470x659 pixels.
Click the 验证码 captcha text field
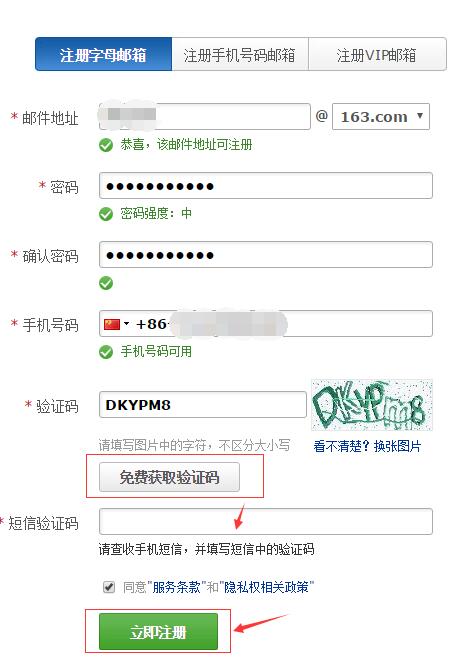click(203, 405)
